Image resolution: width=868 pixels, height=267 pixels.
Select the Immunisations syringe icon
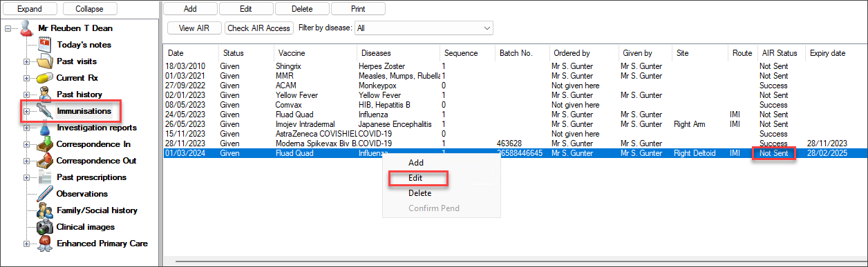(x=44, y=111)
